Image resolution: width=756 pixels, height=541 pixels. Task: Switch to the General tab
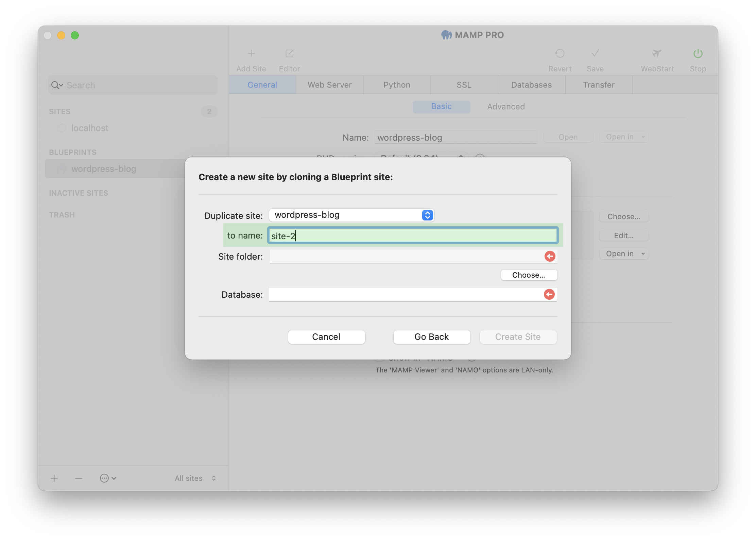point(262,85)
